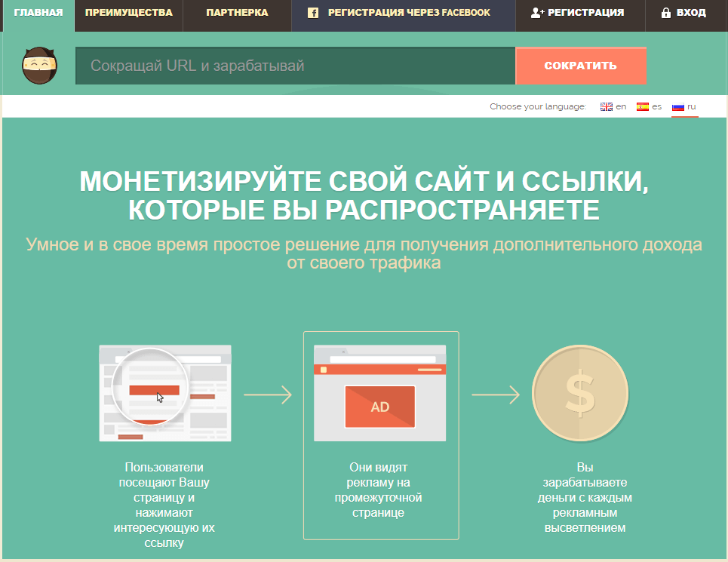Image resolution: width=728 pixels, height=562 pixels.
Task: Click the Facebook icon in navigation bar
Action: 313,13
